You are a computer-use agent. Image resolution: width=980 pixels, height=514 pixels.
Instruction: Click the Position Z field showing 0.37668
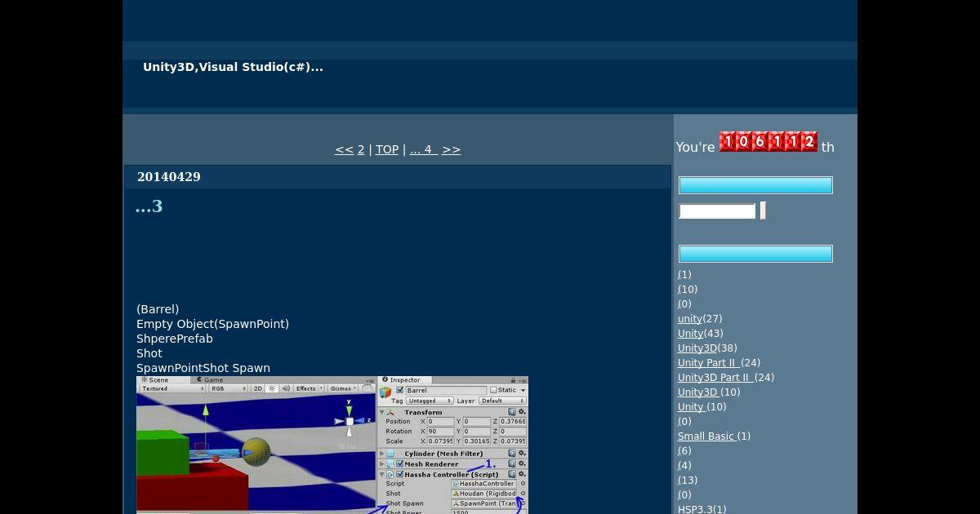[513, 421]
